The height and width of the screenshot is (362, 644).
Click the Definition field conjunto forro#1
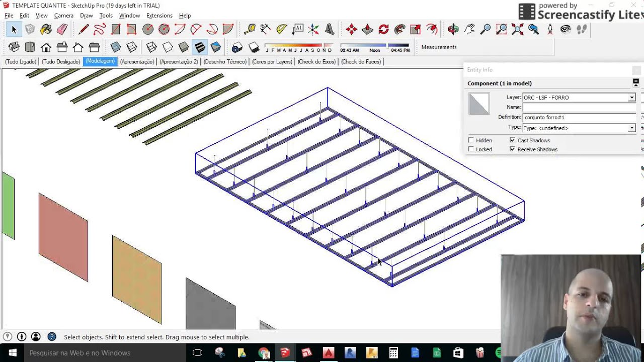tap(580, 117)
